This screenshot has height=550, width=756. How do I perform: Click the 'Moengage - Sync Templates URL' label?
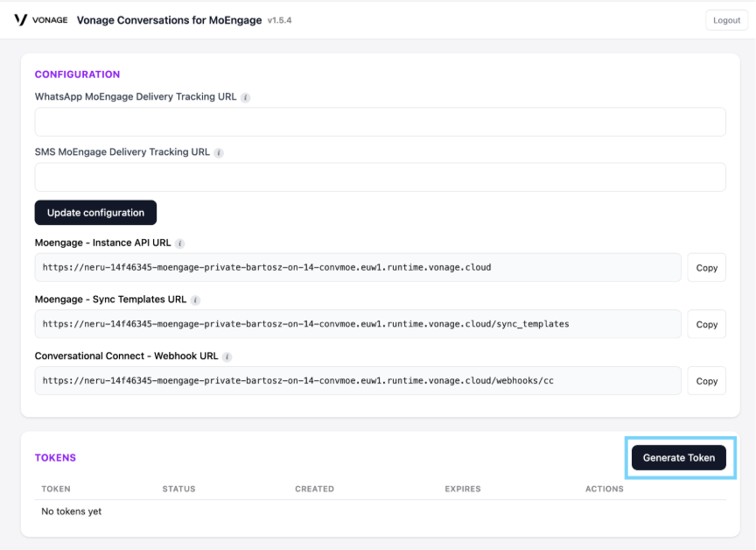click(110, 300)
